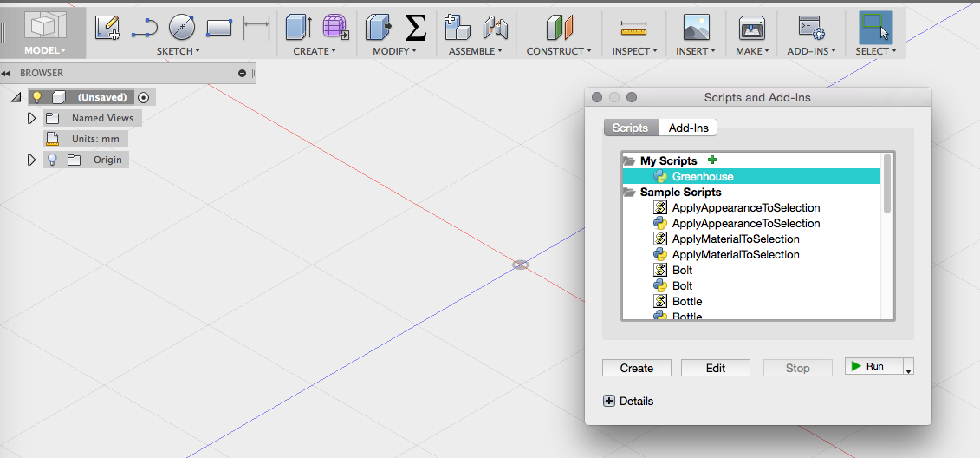Expand the Named Views folder
Image resolution: width=980 pixels, height=458 pixels.
click(x=32, y=118)
